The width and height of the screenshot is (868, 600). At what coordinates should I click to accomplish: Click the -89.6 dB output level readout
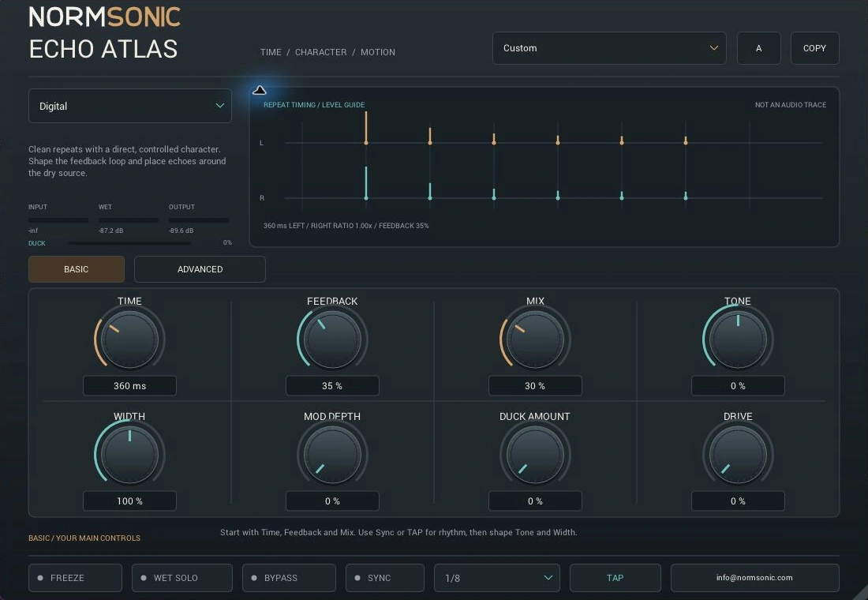click(x=181, y=231)
